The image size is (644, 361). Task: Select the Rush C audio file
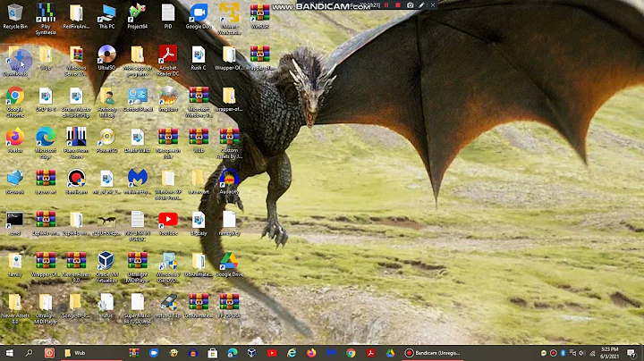tap(199, 57)
